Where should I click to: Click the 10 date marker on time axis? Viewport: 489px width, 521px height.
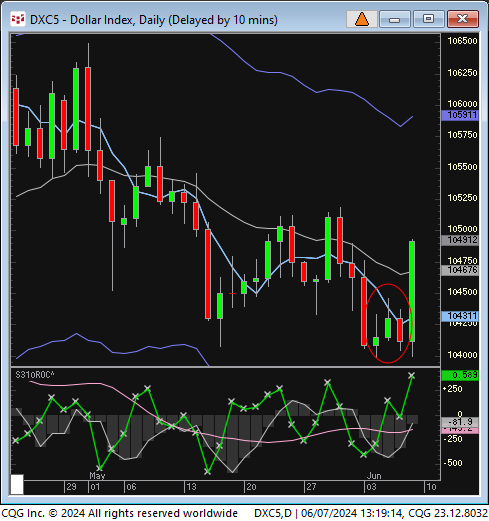[431, 487]
